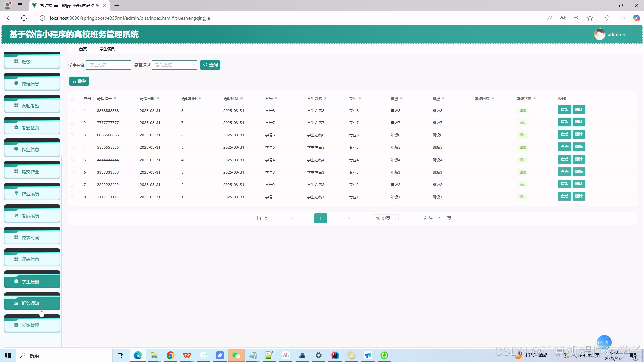Click 查看 button for 学生姓名7 row
Screen dimensions: 644x362
pos(565,122)
